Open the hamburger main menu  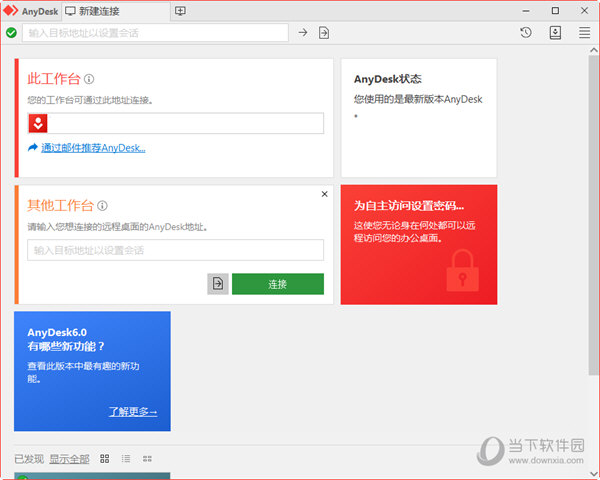(x=584, y=33)
